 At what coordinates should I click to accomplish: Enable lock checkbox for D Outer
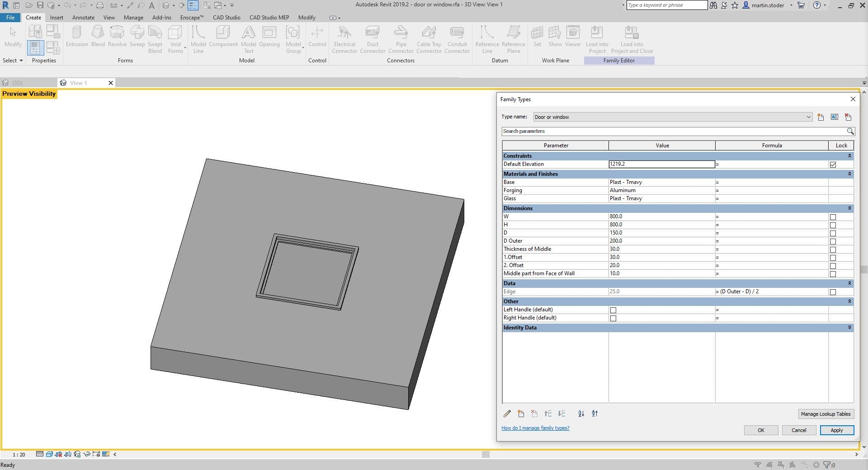[x=833, y=241]
